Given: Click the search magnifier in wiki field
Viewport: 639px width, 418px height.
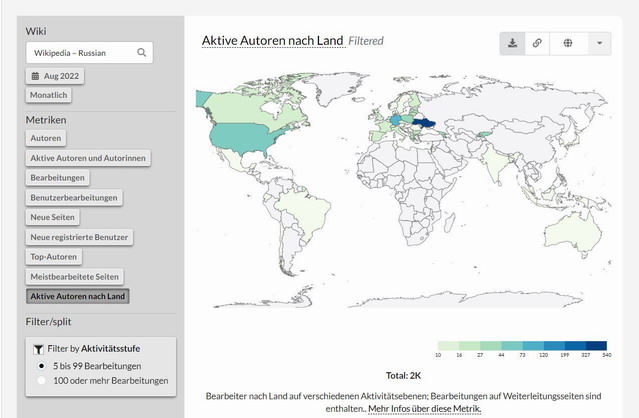Looking at the screenshot, I should point(142,52).
